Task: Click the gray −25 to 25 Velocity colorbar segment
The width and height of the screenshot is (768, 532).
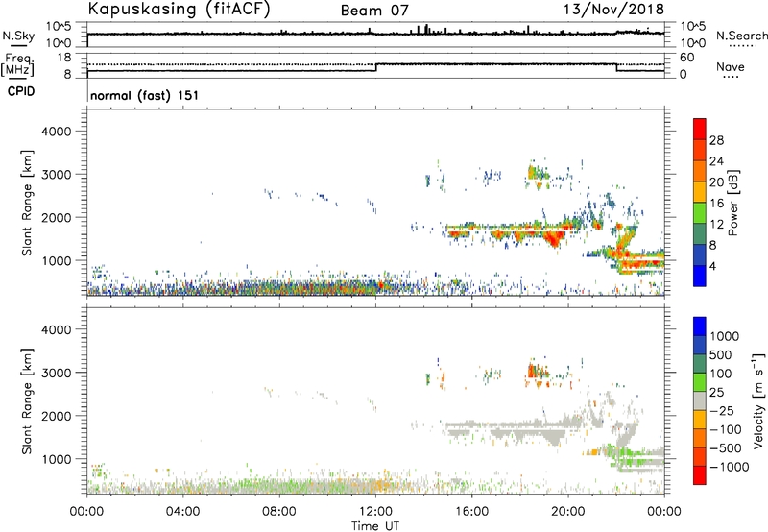Action: pyautogui.click(x=700, y=401)
